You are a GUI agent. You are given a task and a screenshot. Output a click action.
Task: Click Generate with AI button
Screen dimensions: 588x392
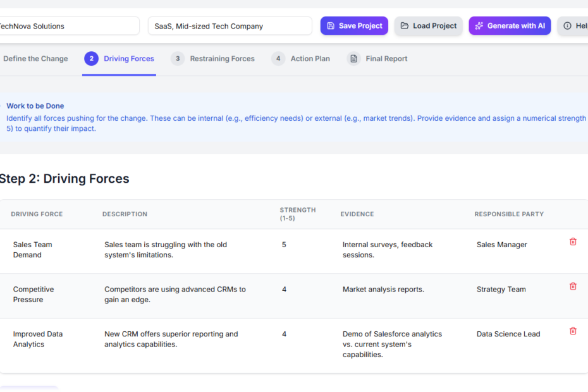(x=510, y=26)
